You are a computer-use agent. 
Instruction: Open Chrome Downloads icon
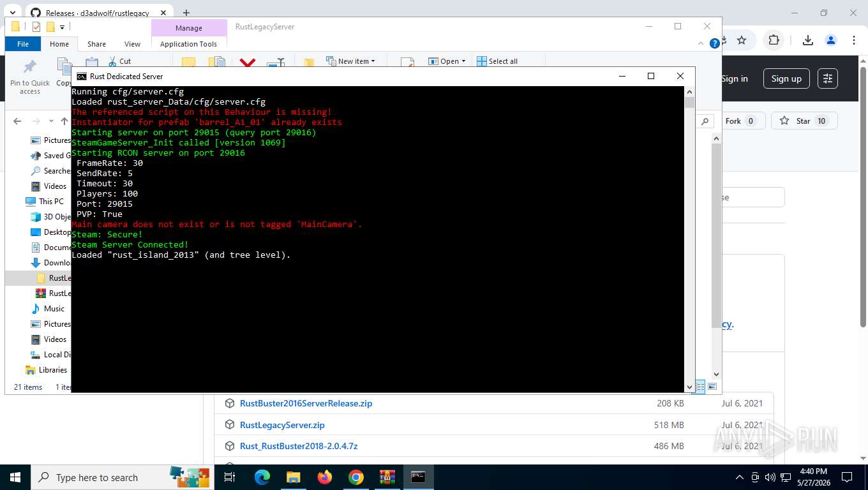click(808, 40)
